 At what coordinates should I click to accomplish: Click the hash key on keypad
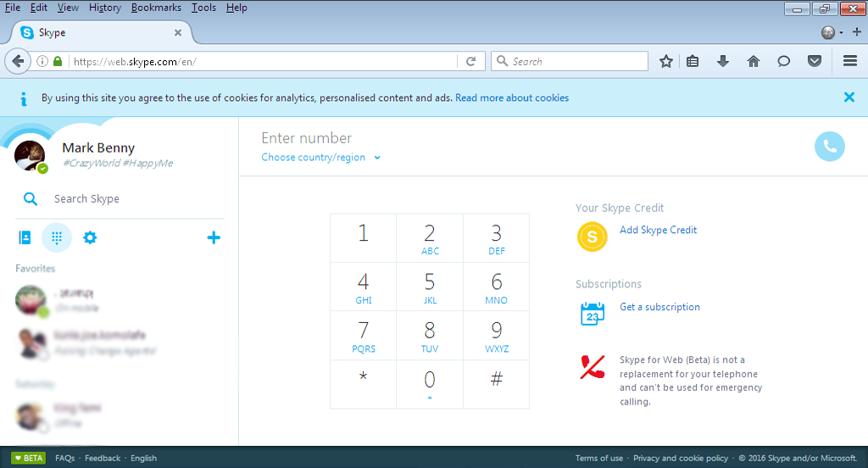(x=496, y=384)
